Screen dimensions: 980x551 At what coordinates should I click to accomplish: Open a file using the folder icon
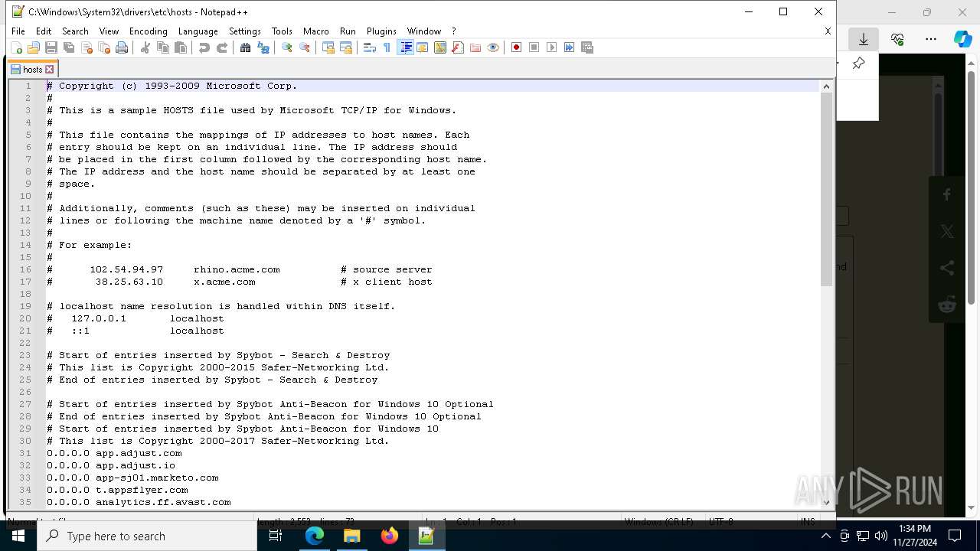click(x=34, y=47)
